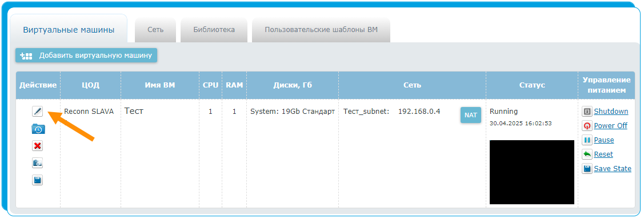Click the Reset link
Screen dimensions: 644x218
[x=603, y=154]
